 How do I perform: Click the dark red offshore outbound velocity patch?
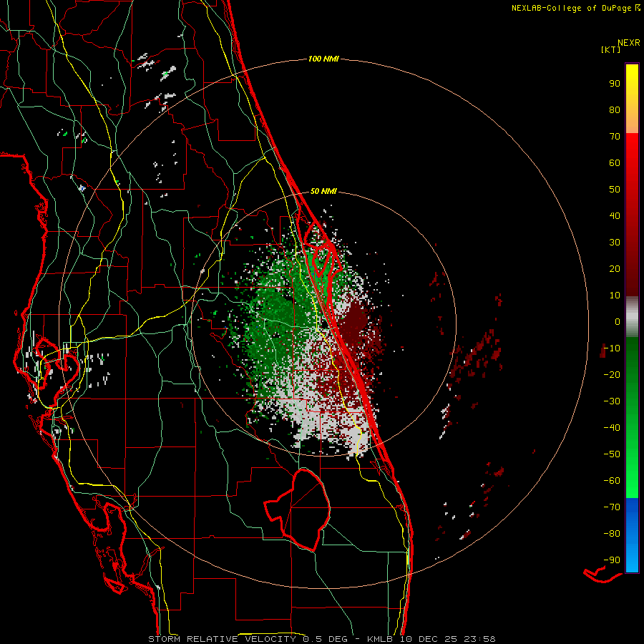(x=354, y=323)
